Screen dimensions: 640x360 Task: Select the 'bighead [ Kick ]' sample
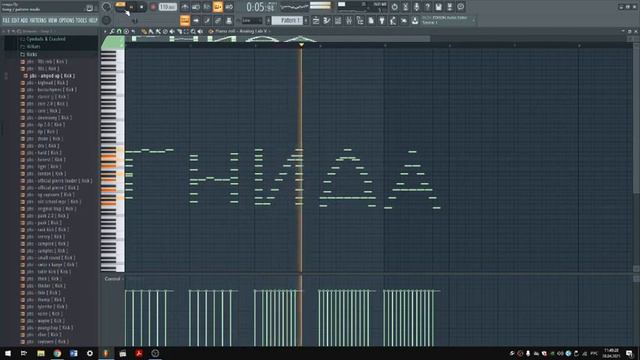click(45, 83)
